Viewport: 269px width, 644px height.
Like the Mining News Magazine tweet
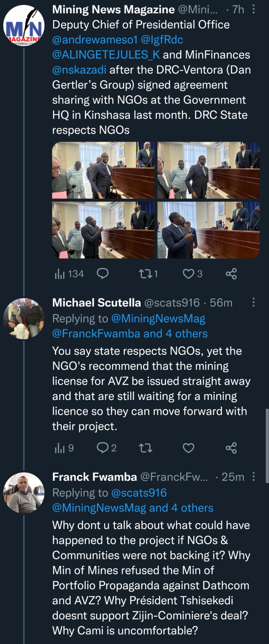coord(189,274)
